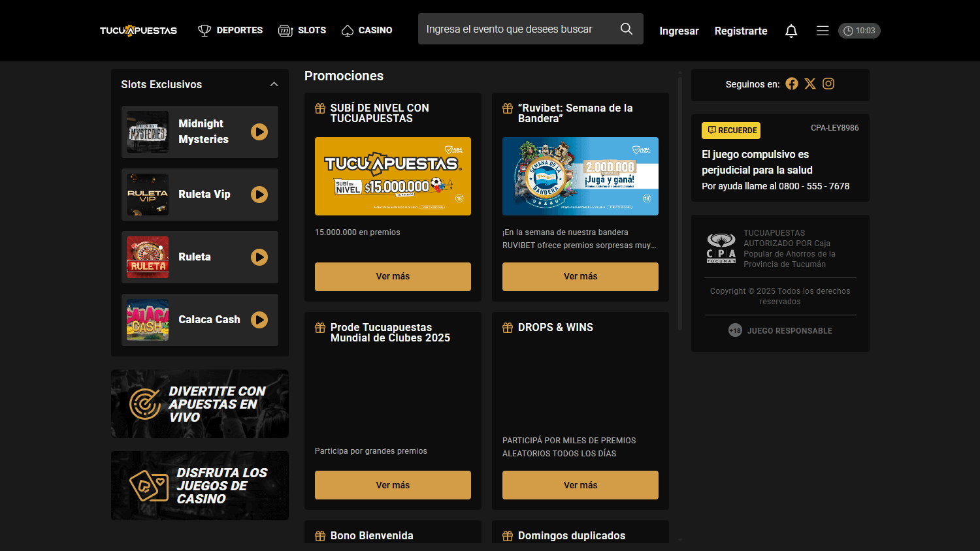The height and width of the screenshot is (551, 980).
Task: Select Ingresar in the top bar
Action: click(x=679, y=31)
